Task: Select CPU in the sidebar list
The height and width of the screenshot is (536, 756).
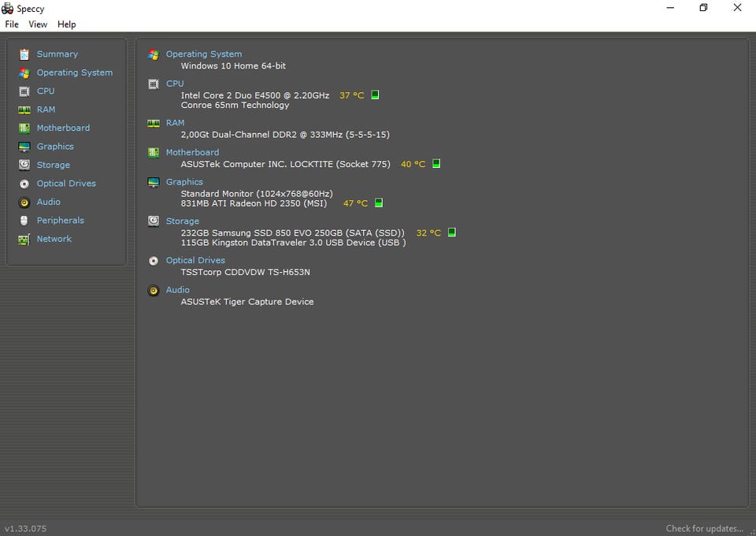Action: tap(46, 91)
